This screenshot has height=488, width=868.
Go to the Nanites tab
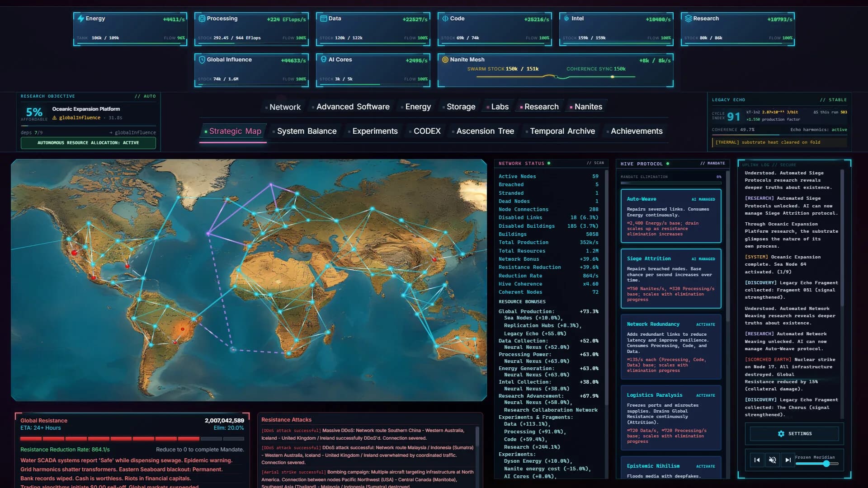586,107
